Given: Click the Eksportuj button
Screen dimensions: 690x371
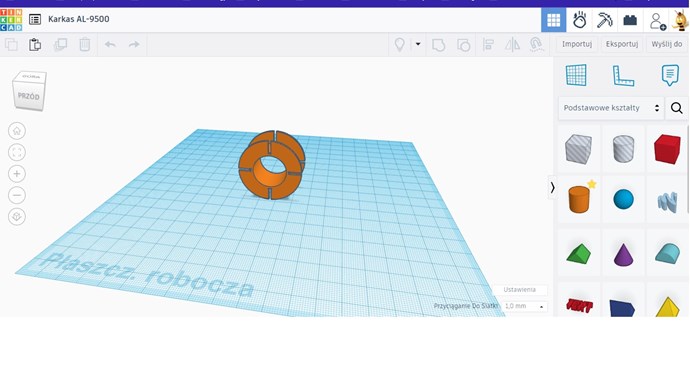Looking at the screenshot, I should click(x=622, y=44).
